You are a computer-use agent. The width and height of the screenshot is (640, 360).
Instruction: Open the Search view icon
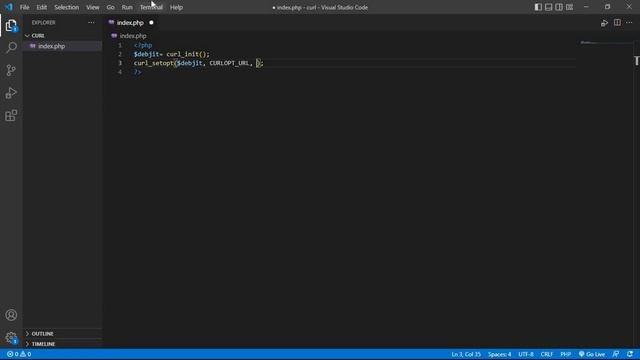11,48
